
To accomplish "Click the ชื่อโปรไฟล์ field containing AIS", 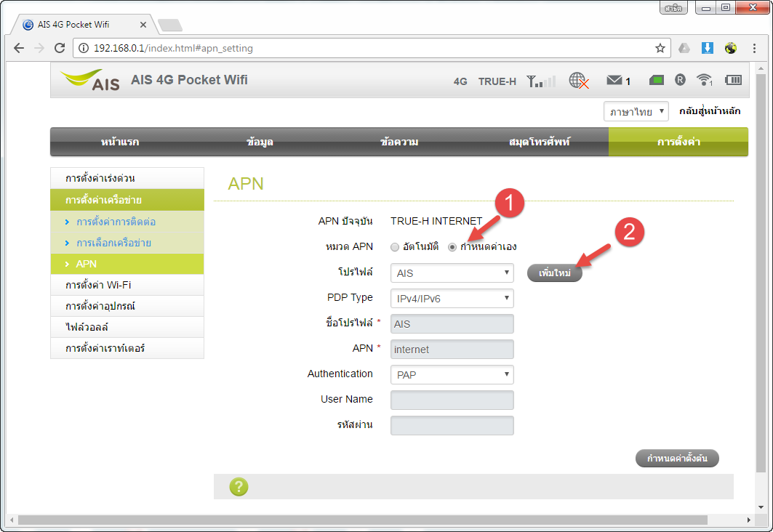I will click(452, 324).
